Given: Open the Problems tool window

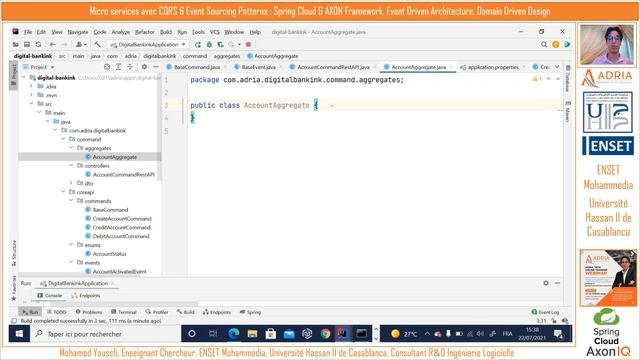Looking at the screenshot, I should [x=89, y=312].
